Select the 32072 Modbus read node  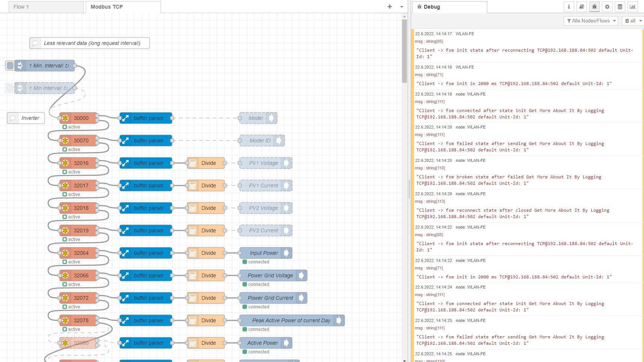coord(78,298)
